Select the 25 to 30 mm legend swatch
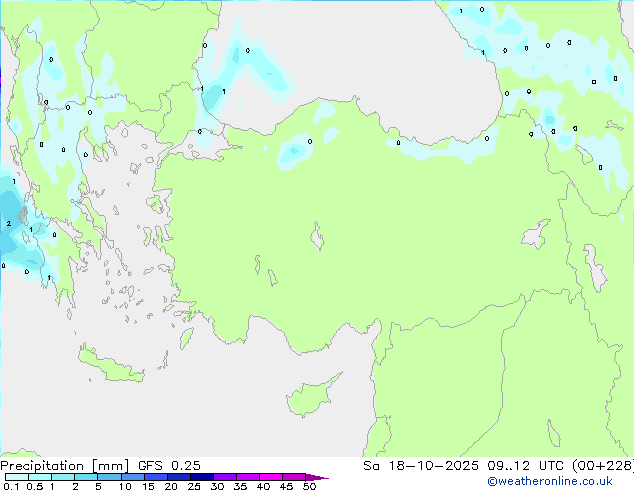Screen dimensions: 634x490 point(202,478)
